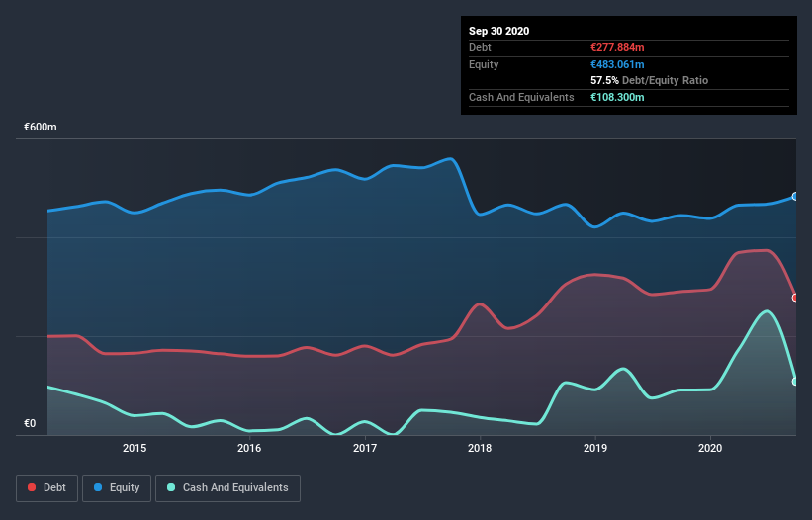The image size is (812, 520).
Task: Click the 2016 axis label
Action: pyautogui.click(x=249, y=448)
